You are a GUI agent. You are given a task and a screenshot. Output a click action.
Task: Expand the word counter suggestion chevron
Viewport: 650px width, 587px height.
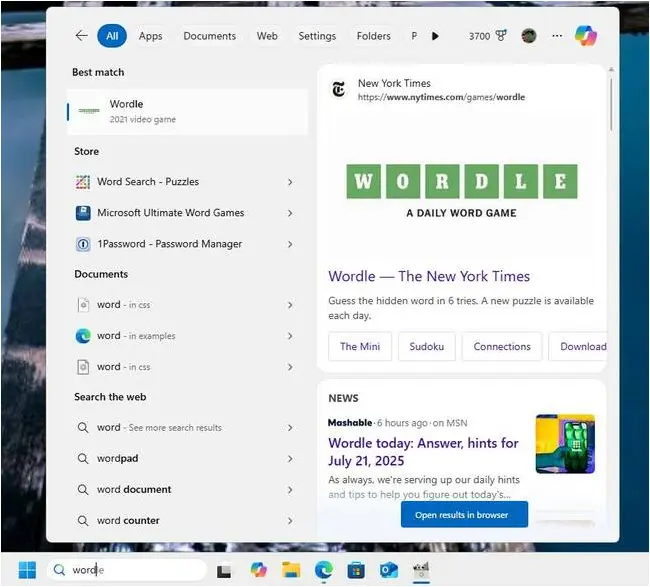click(290, 521)
